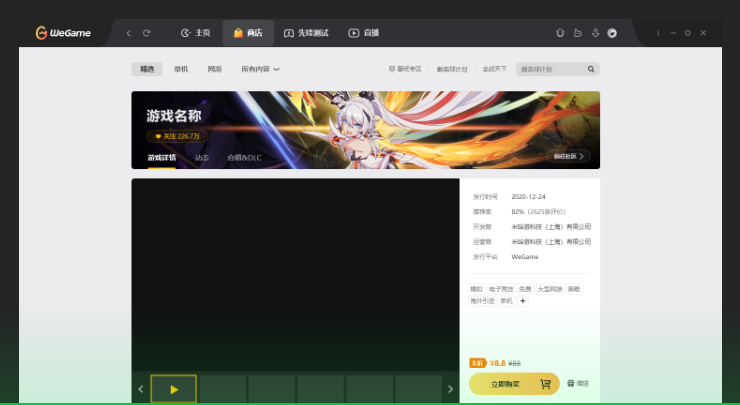Refresh the page with the reload icon
Viewport: 740px width, 405px height.
point(146,33)
